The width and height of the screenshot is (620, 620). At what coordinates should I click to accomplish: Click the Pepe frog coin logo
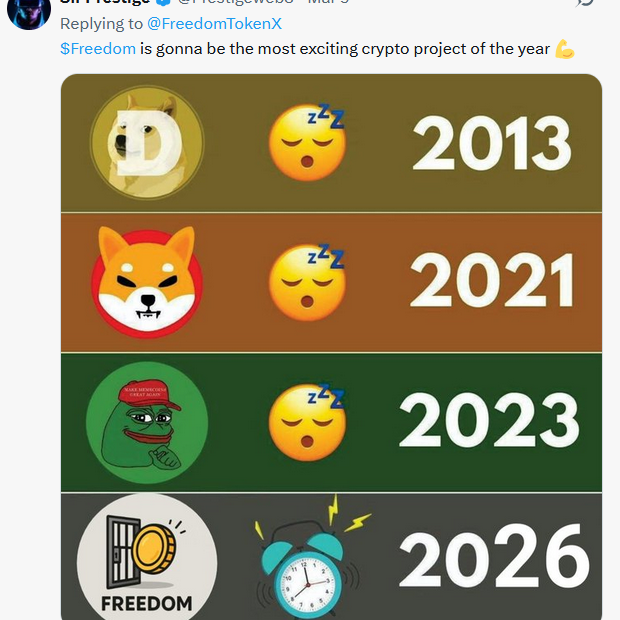coord(145,419)
